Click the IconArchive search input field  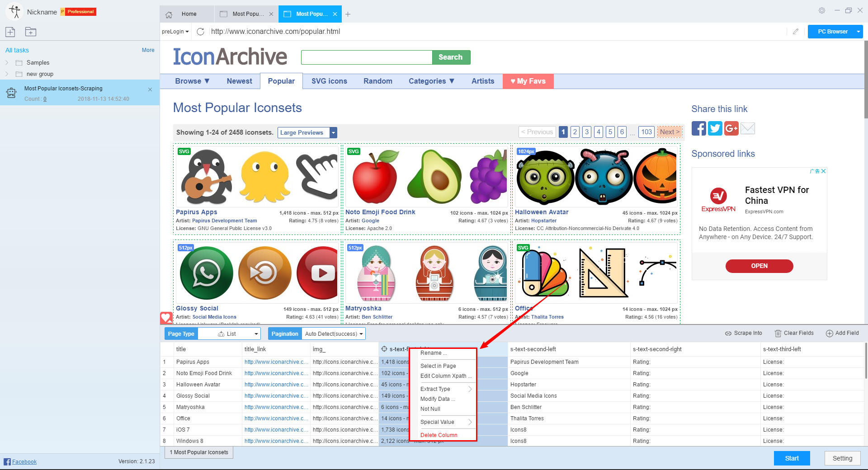[x=367, y=57]
